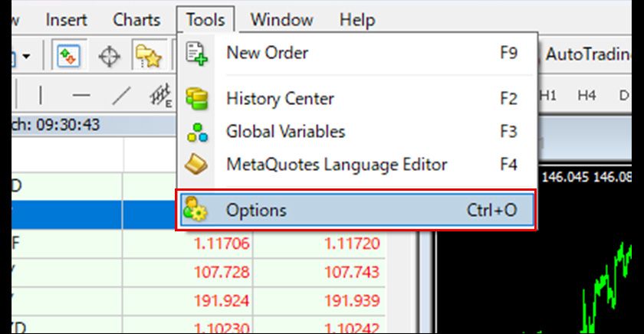Click the ask price 1.11720
644x334 pixels.
click(x=352, y=244)
